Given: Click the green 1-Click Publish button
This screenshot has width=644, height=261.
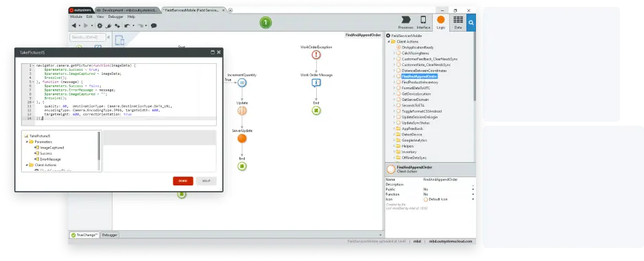Looking at the screenshot, I should (x=265, y=23).
